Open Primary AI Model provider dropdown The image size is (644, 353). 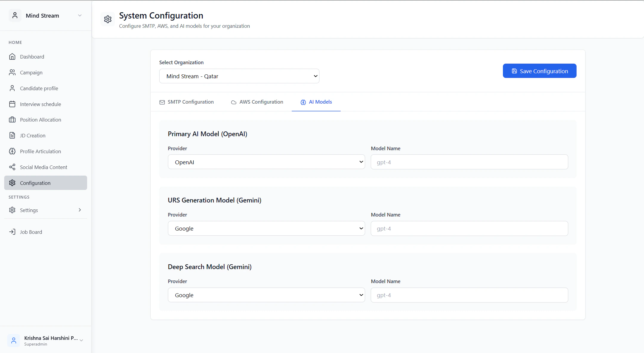pyautogui.click(x=266, y=162)
